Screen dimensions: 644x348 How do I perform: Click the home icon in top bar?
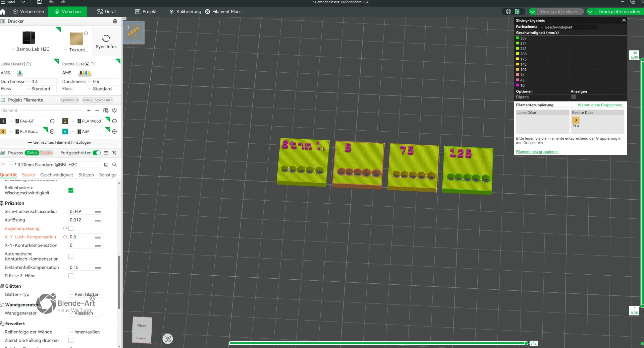3,12
